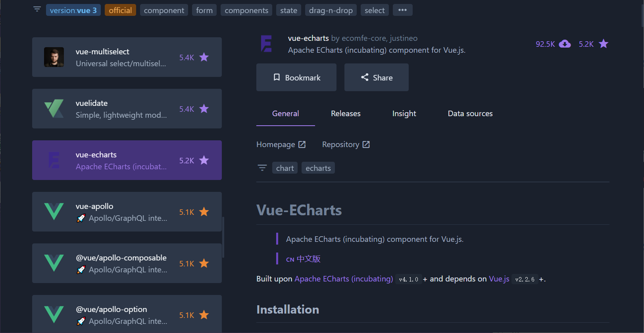The width and height of the screenshot is (644, 333).
Task: Click the orange star on @vue/apollo-option
Action: pos(204,315)
